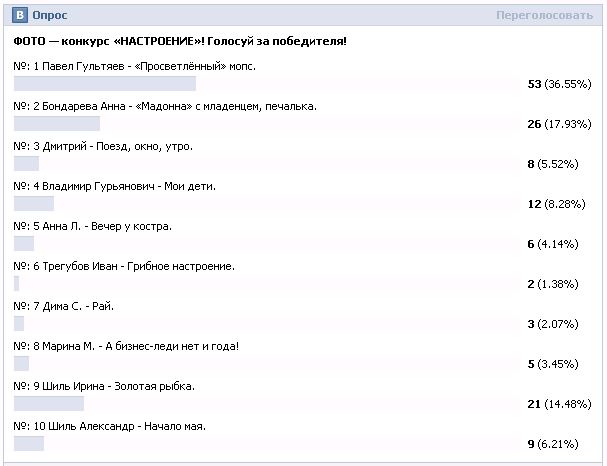Click the VK logo icon beside Опрос
The width and height of the screenshot is (607, 466).
(20, 16)
